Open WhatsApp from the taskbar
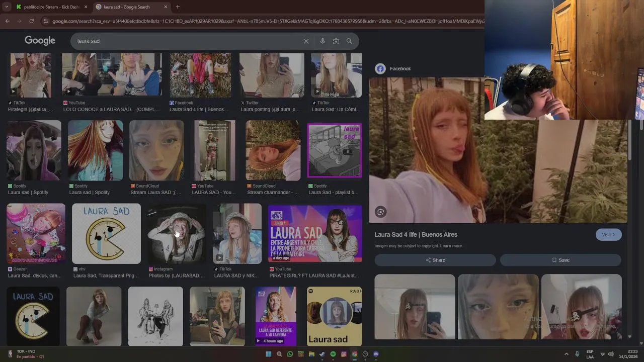 (290, 354)
